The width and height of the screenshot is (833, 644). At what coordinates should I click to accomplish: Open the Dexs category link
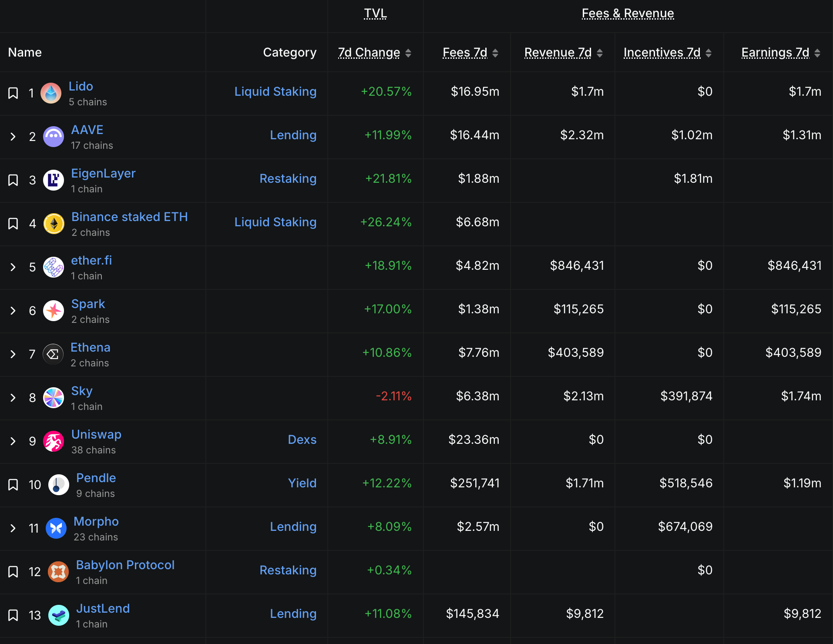pos(302,439)
